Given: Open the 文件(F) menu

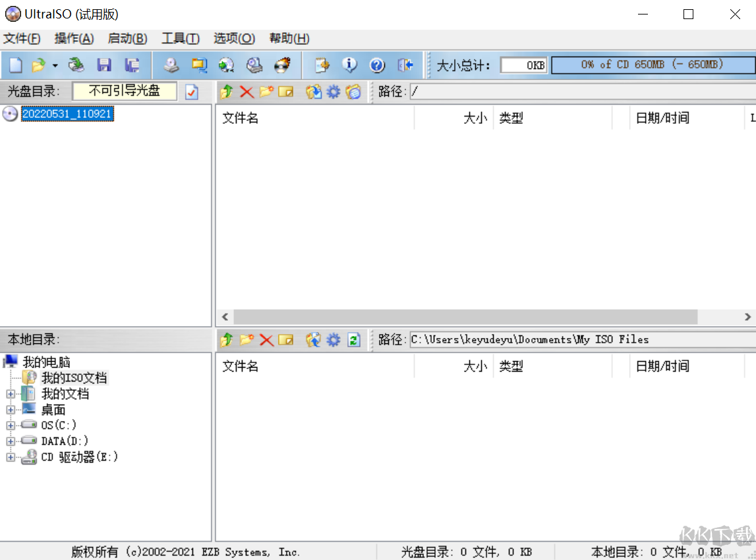Looking at the screenshot, I should coord(22,38).
